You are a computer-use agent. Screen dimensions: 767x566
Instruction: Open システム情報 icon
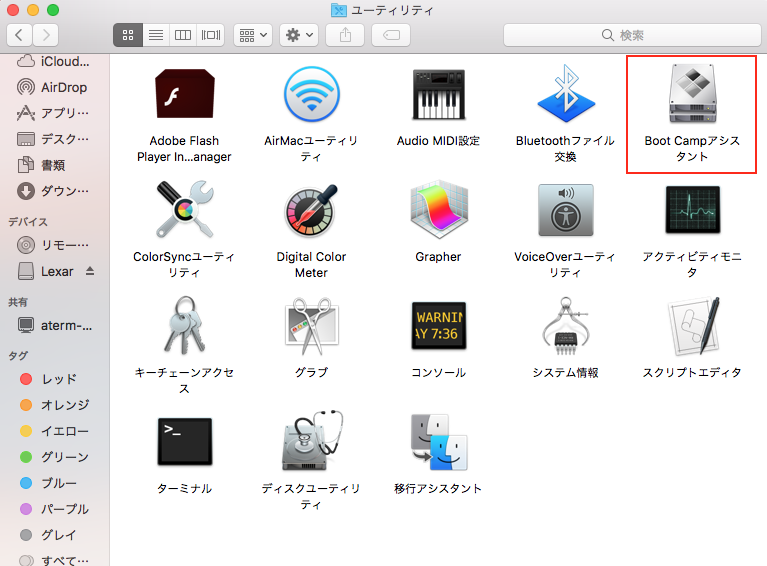[x=565, y=325]
